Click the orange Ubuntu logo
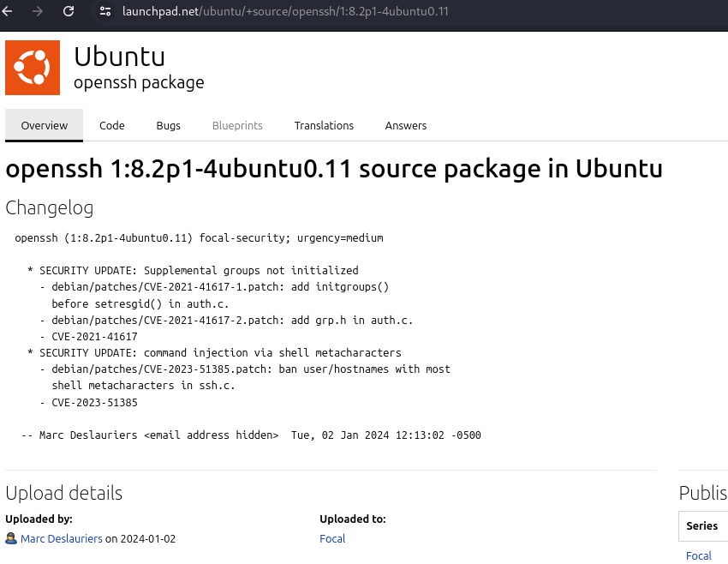The width and height of the screenshot is (728, 564). [x=33, y=68]
